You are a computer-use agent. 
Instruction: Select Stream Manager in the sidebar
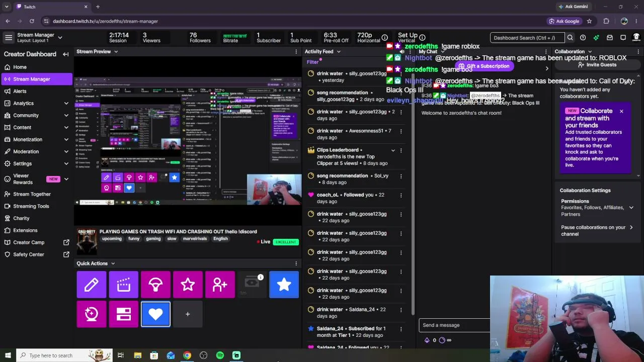coord(36,79)
